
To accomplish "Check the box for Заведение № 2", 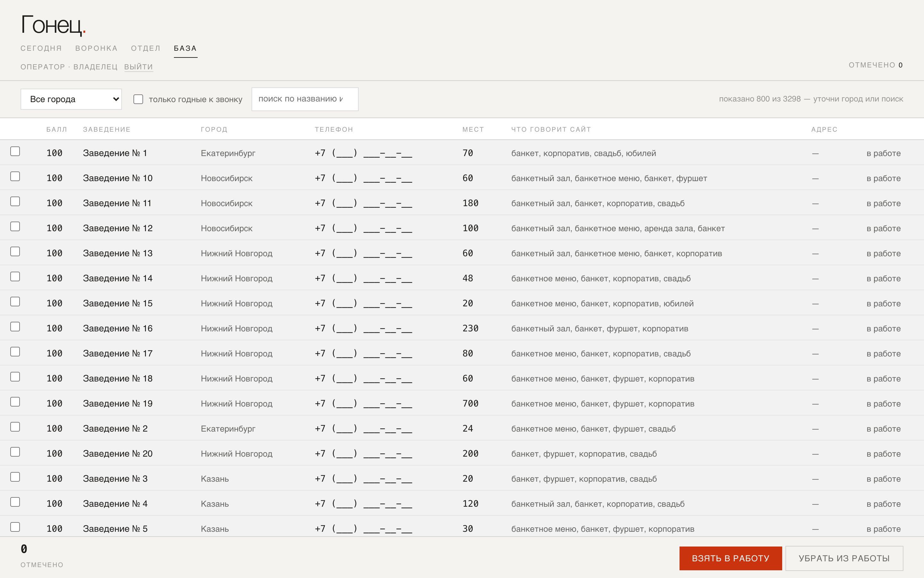I will pyautogui.click(x=15, y=427).
